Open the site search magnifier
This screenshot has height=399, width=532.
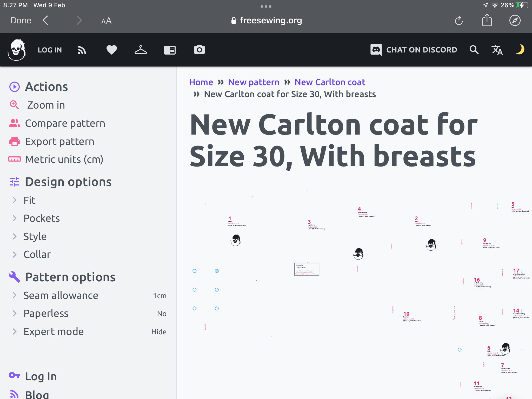pyautogui.click(x=474, y=50)
